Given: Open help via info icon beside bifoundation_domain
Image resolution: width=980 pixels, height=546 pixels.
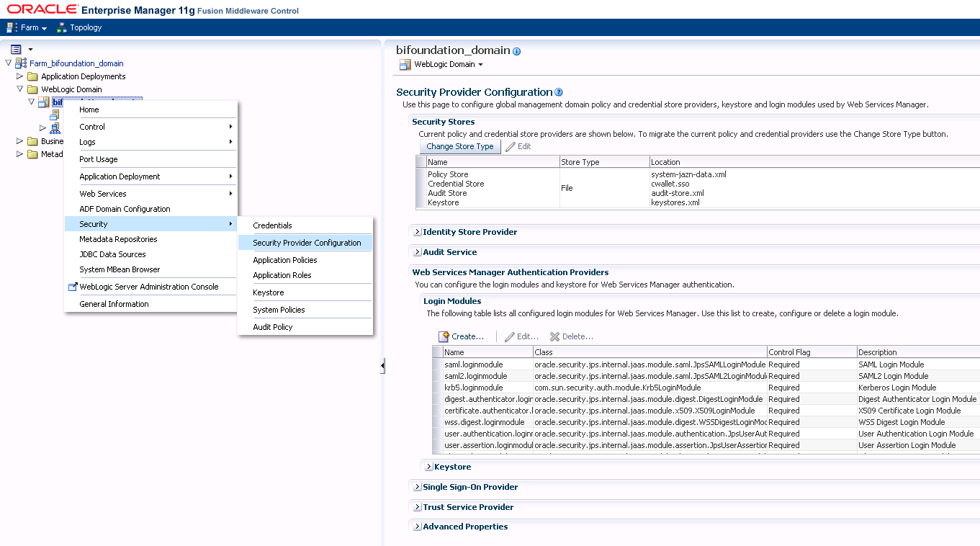Looking at the screenshot, I should point(516,51).
